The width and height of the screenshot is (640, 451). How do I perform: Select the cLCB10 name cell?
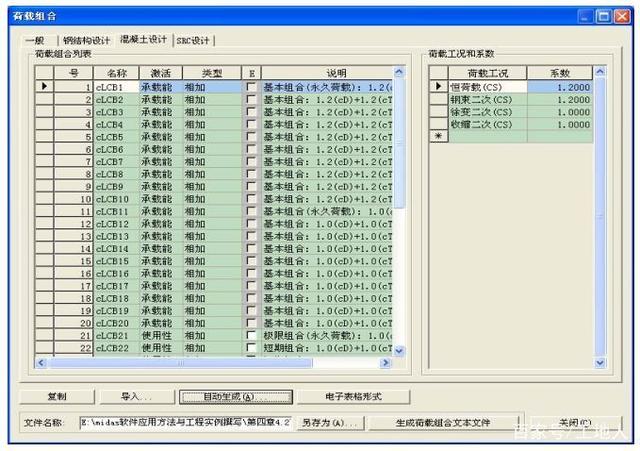pyautogui.click(x=116, y=199)
